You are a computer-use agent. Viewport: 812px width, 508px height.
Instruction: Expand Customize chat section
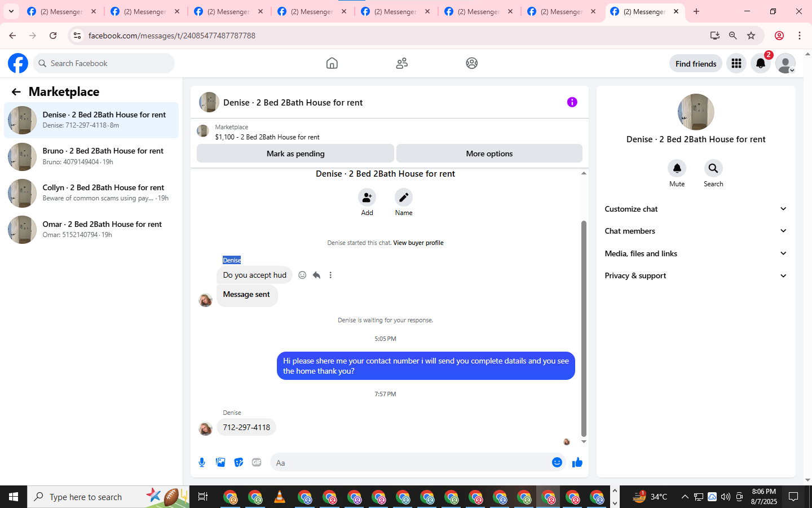tap(696, 209)
